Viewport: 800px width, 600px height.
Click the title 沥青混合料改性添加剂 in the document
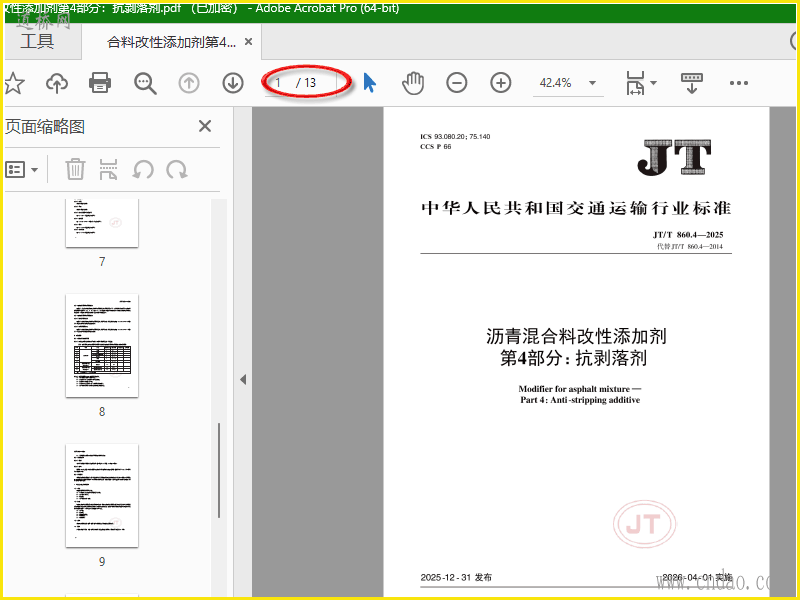coord(576,336)
